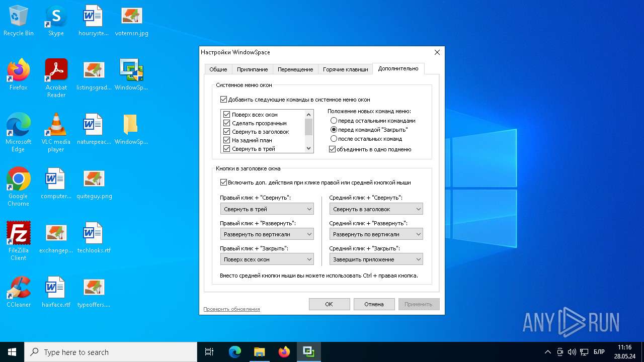Image resolution: width=644 pixels, height=362 pixels.
Task: Open the naturepeac Word document
Action: (94, 130)
